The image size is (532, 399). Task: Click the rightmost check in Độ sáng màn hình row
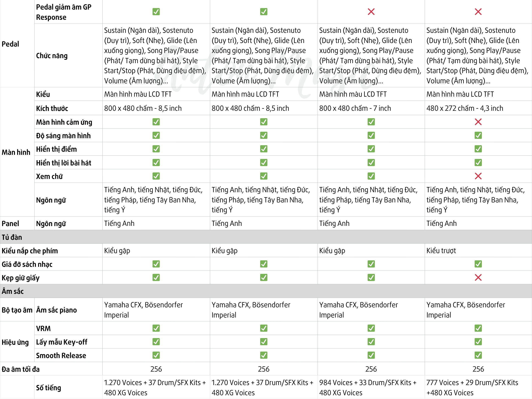pyautogui.click(x=478, y=135)
